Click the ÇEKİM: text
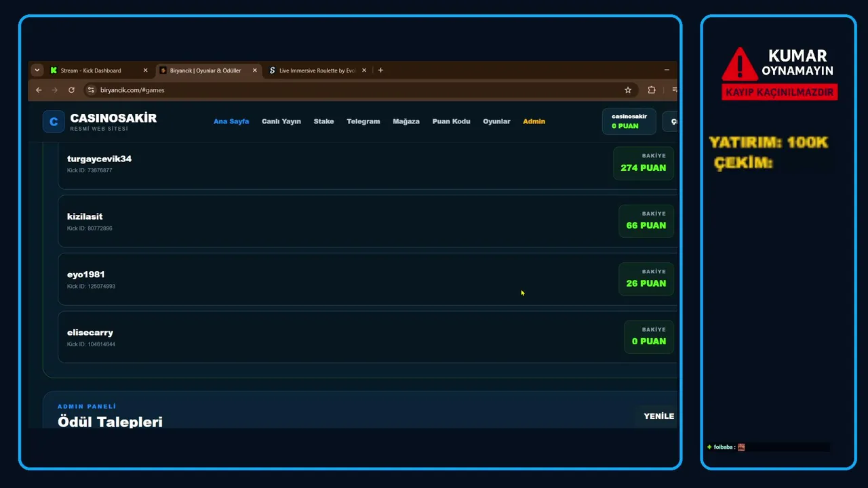868x488 pixels. [x=744, y=163]
